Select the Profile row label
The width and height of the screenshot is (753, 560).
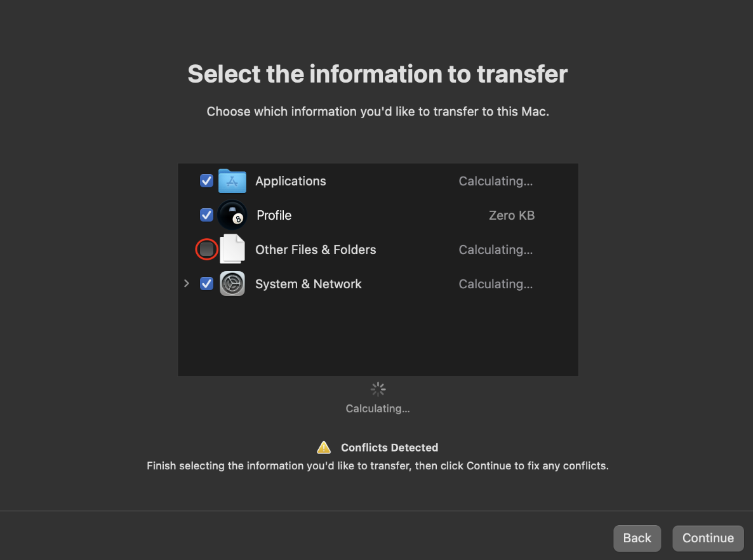click(274, 215)
